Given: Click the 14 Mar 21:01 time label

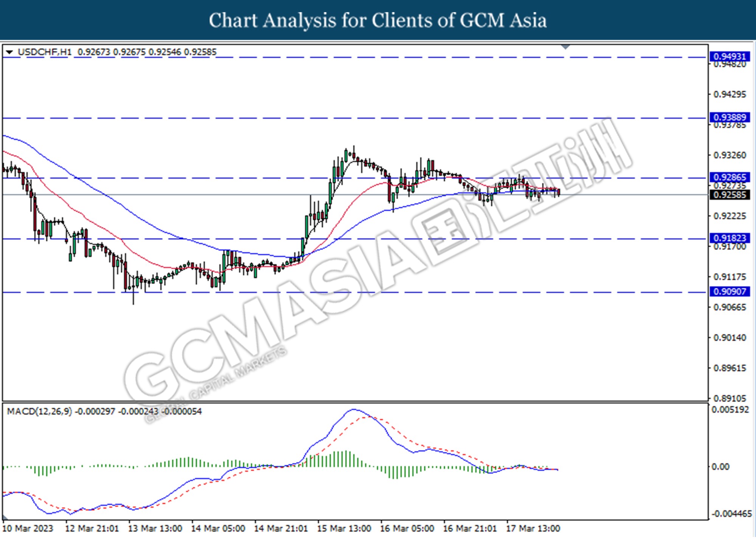Looking at the screenshot, I should coord(281,528).
